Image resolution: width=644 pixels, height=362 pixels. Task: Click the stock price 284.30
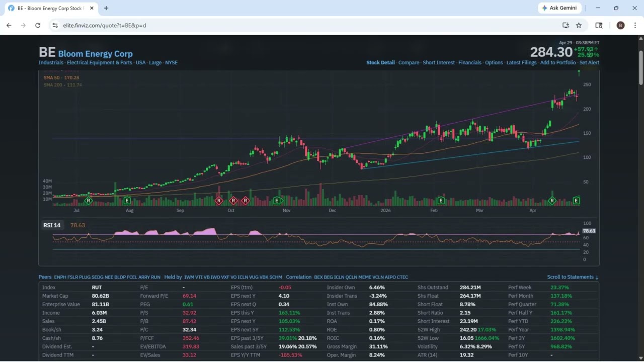point(551,52)
